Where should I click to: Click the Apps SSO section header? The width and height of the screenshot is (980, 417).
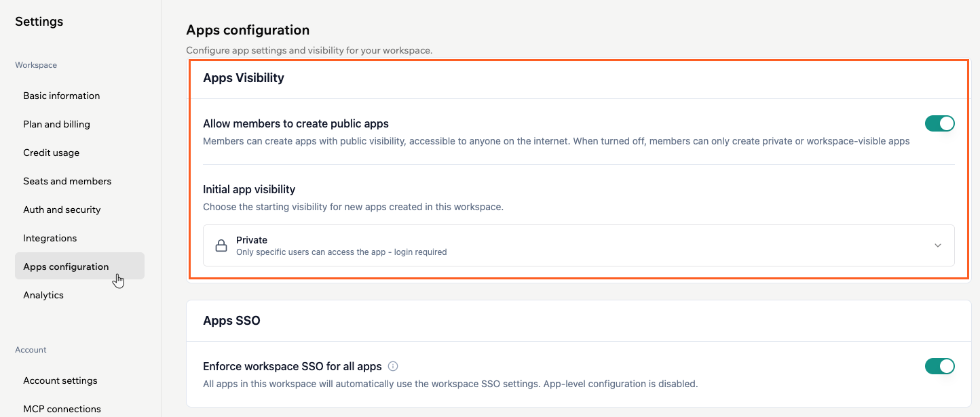coord(232,320)
